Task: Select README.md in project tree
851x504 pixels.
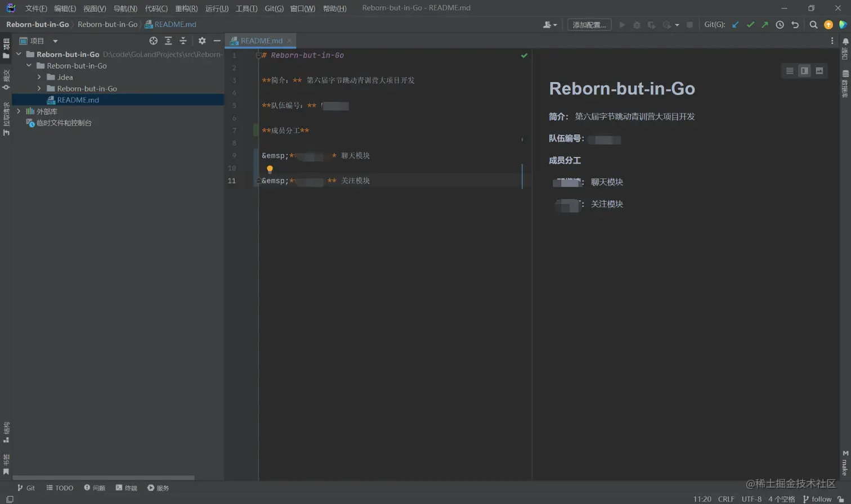Action: pos(118,100)
